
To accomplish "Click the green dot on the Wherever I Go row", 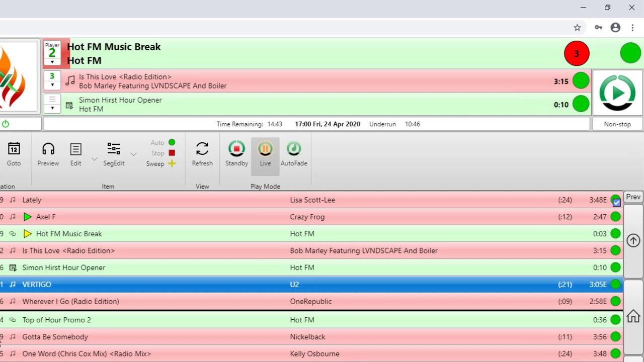I will pyautogui.click(x=615, y=301).
